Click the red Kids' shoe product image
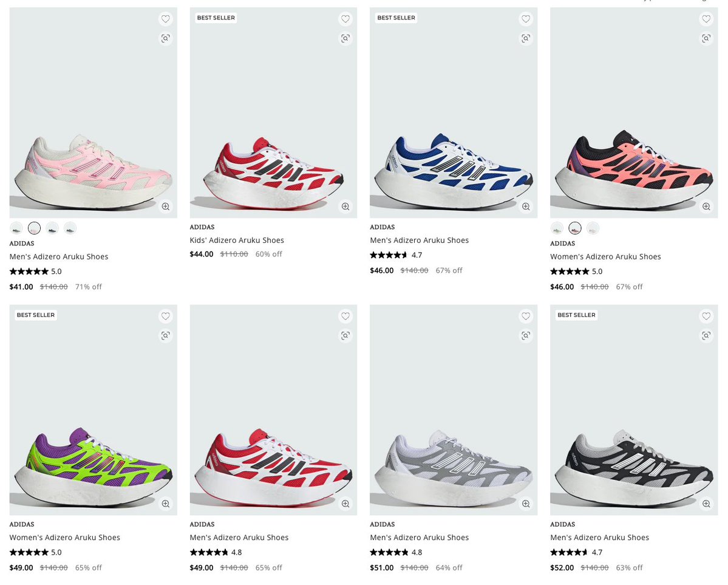This screenshot has width=728, height=585. tap(273, 112)
